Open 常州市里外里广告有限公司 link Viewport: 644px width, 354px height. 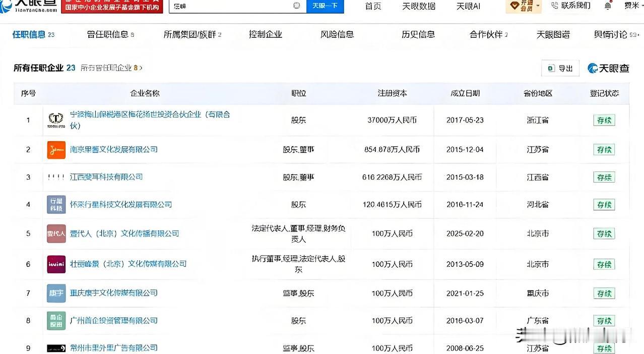pos(114,347)
